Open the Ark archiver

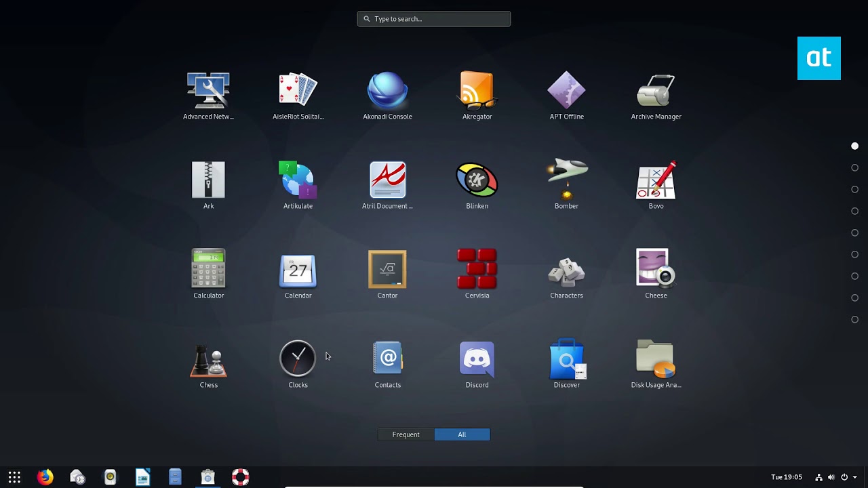tap(208, 180)
